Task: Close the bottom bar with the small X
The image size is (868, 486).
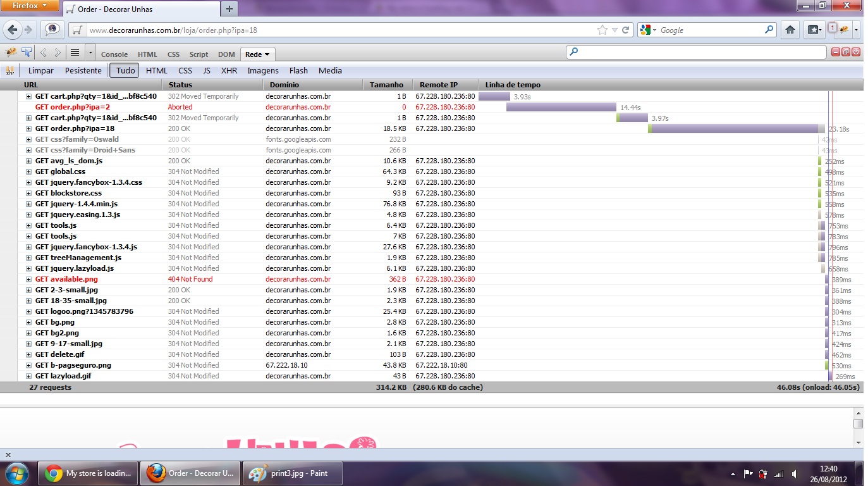Action: [x=8, y=455]
